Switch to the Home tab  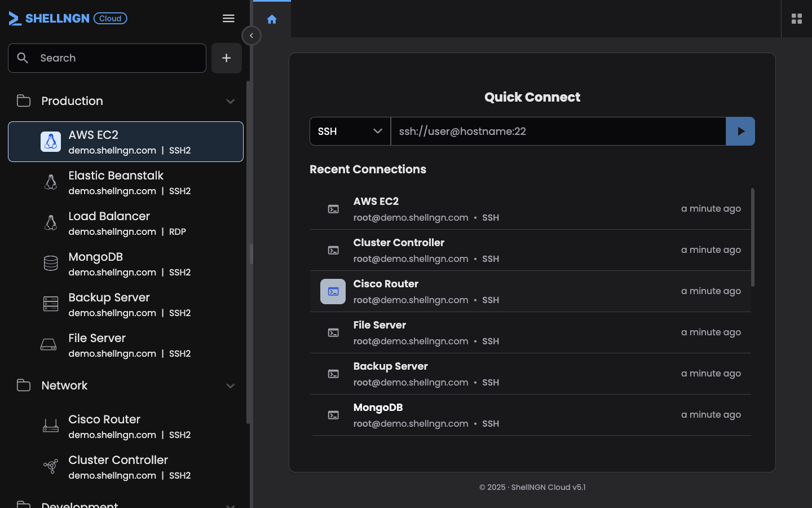pos(272,19)
